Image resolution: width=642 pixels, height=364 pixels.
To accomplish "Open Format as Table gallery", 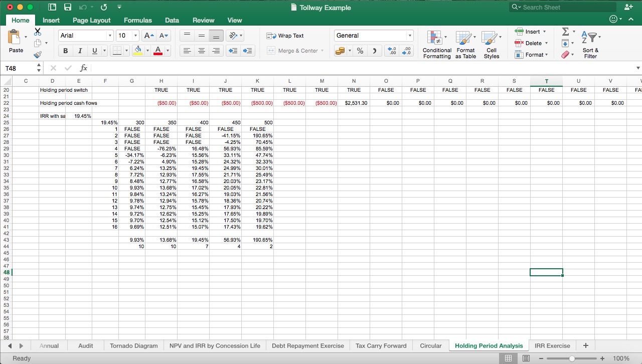I will pos(465,45).
